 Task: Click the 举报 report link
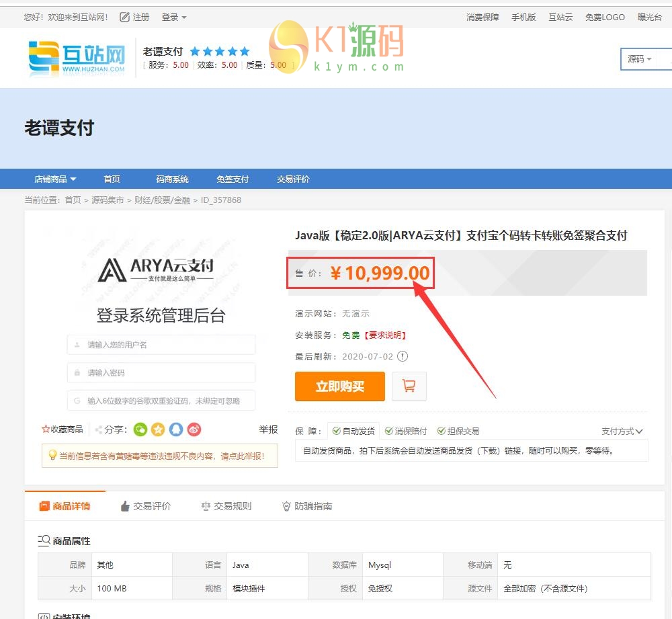[x=268, y=429]
